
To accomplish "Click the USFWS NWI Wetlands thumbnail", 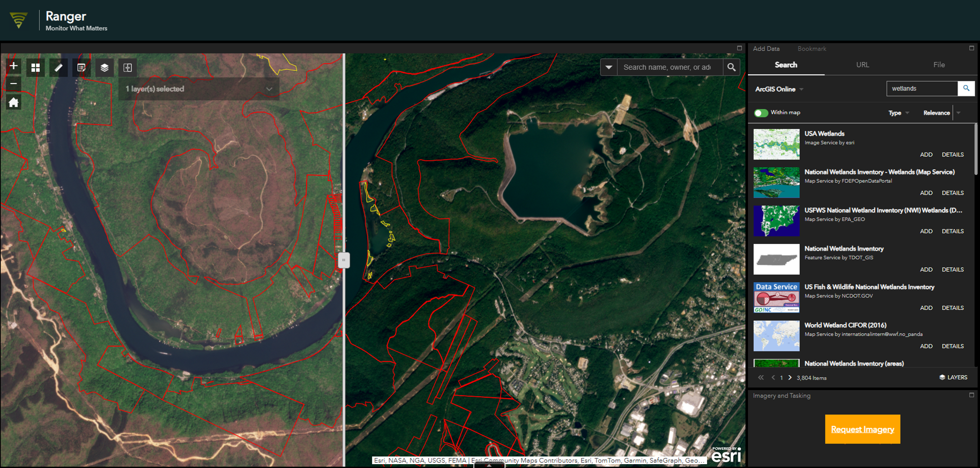I will point(776,221).
